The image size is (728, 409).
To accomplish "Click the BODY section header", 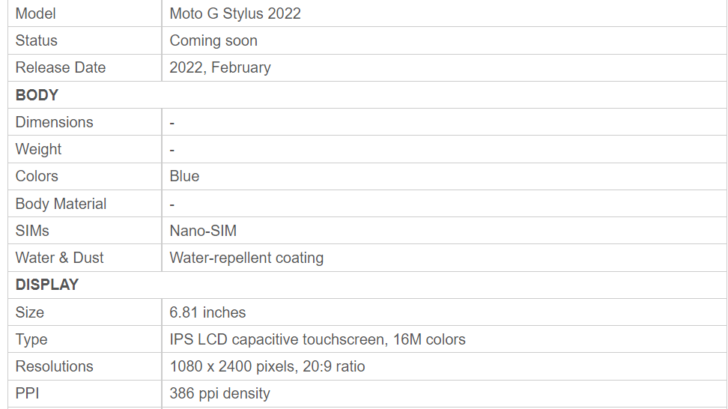I will pyautogui.click(x=37, y=95).
